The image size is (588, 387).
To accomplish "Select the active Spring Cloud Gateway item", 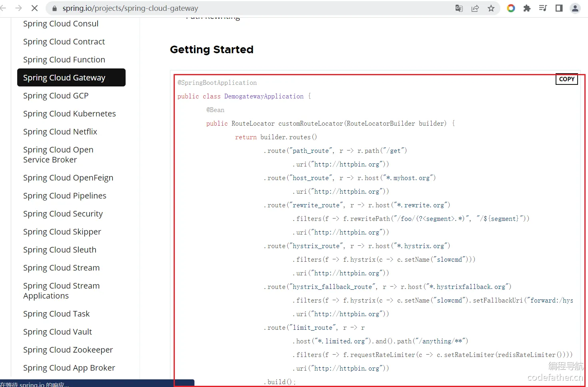I will pos(71,78).
